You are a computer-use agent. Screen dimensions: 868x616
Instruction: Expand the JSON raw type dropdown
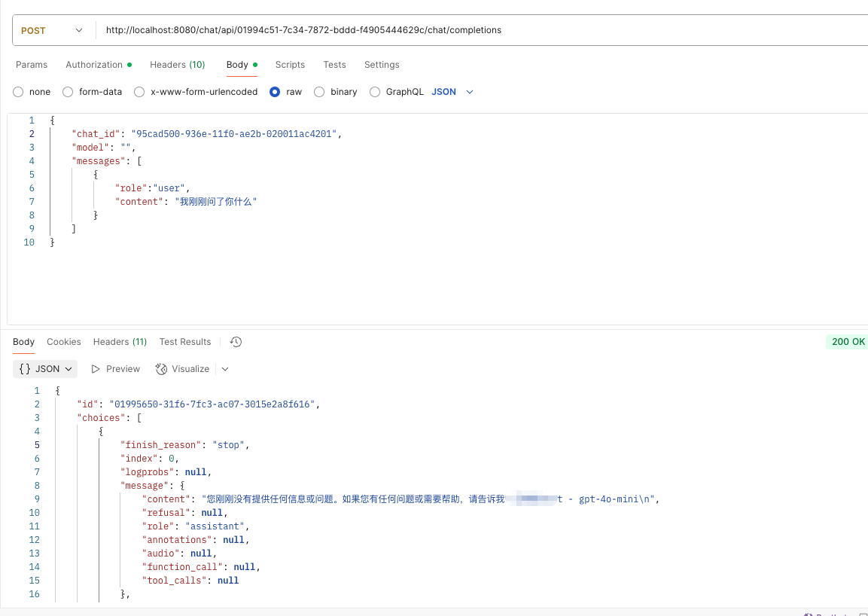[453, 92]
